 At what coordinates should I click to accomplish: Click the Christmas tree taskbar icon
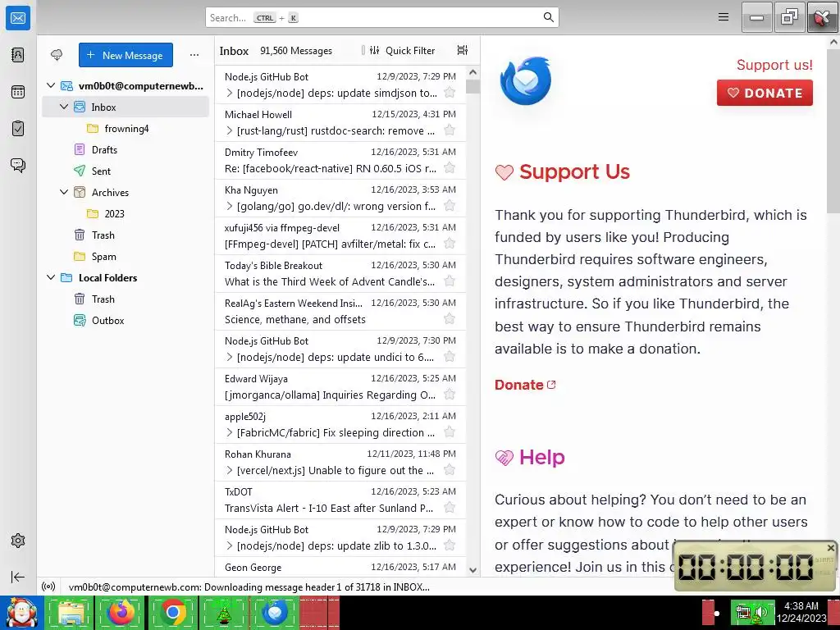pyautogui.click(x=223, y=612)
